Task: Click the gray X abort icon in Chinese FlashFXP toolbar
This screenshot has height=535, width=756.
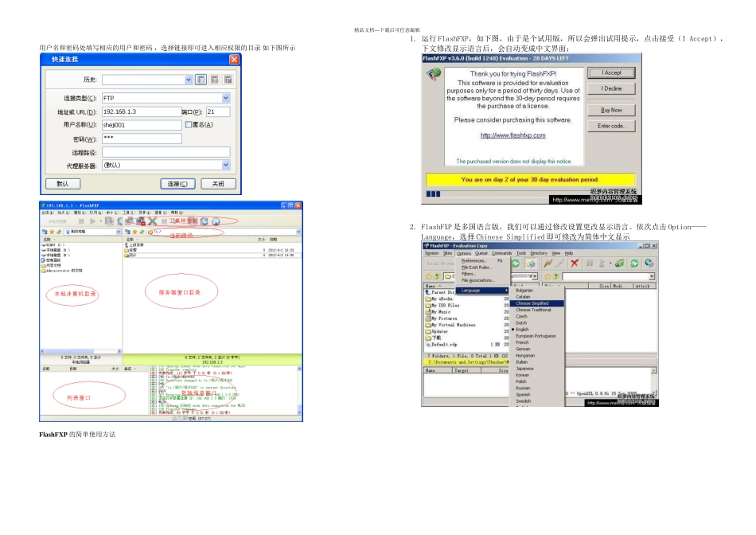Action: 152,221
